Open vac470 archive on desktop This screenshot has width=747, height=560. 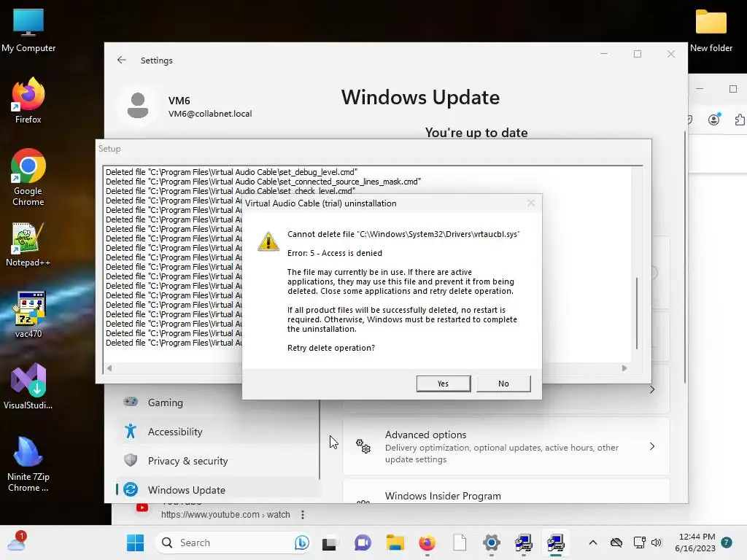(x=28, y=314)
